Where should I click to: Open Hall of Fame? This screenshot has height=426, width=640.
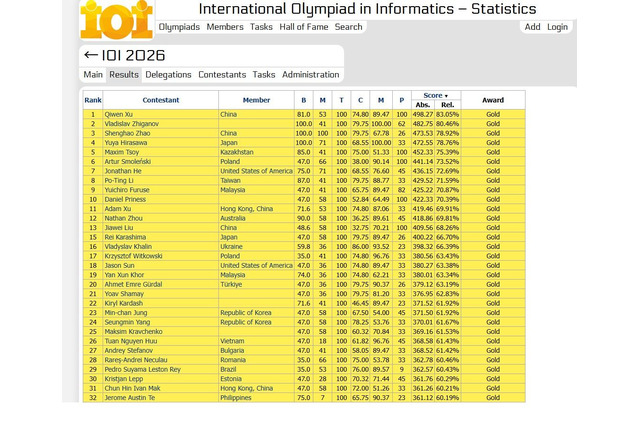(304, 27)
